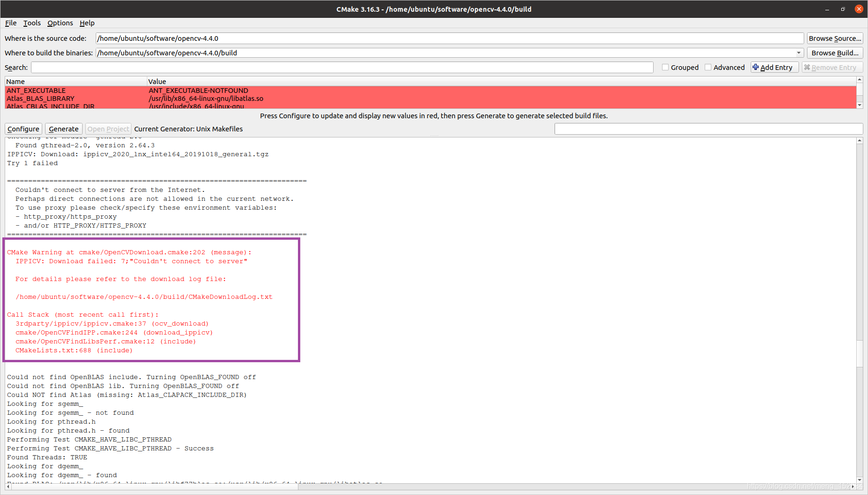Click the empty progress bar
The image size is (868, 495).
point(708,129)
